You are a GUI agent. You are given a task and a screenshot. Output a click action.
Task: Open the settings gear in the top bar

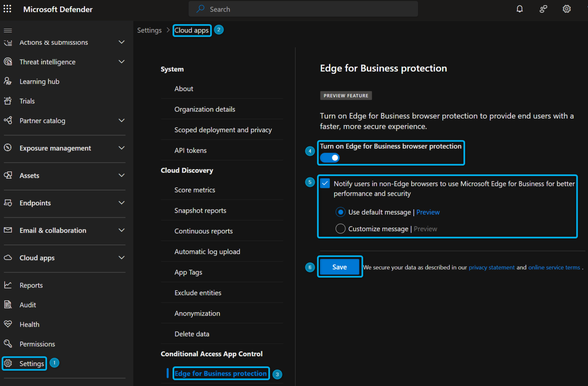pyautogui.click(x=567, y=8)
